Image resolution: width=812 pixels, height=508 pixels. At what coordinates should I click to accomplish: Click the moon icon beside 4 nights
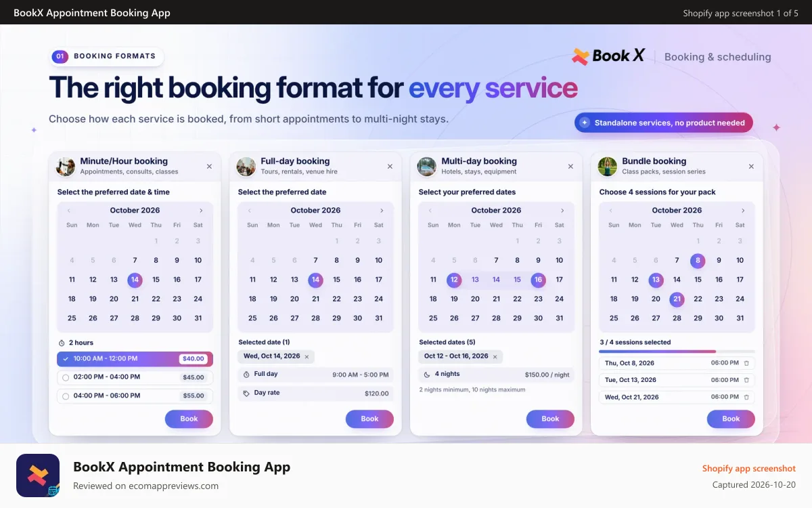pos(427,374)
